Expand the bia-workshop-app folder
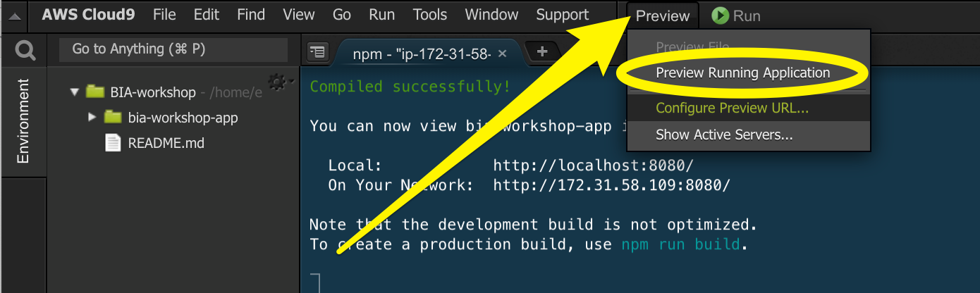Image resolution: width=980 pixels, height=293 pixels. [x=92, y=117]
